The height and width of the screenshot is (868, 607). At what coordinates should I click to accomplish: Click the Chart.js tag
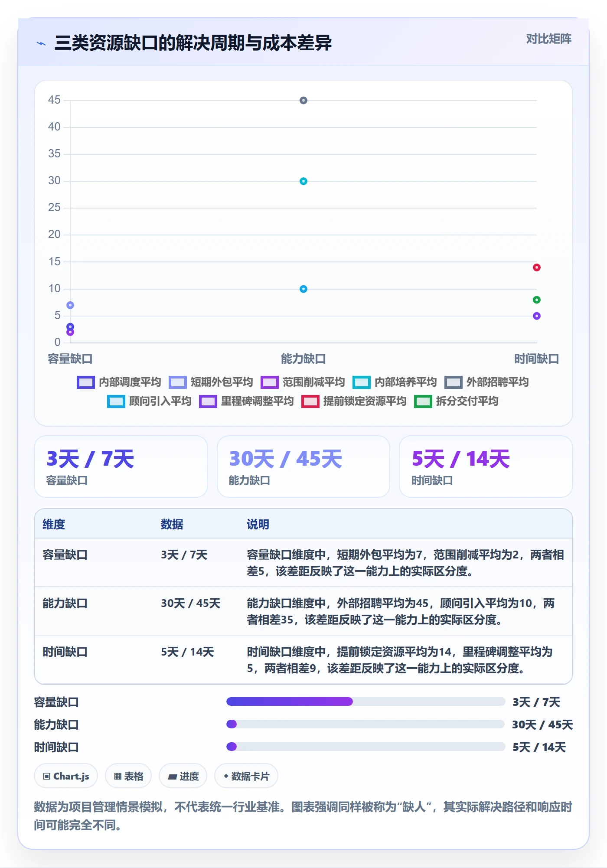coord(66,776)
